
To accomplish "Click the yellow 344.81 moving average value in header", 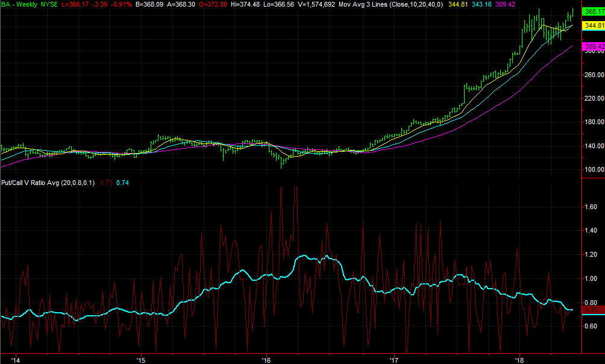I will (458, 5).
